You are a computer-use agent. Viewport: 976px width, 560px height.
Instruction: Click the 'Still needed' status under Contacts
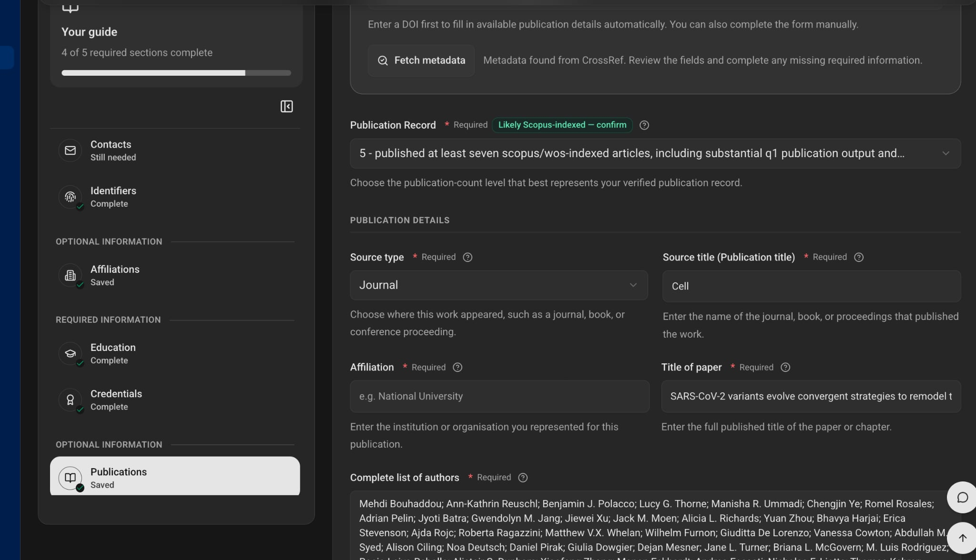[113, 157]
